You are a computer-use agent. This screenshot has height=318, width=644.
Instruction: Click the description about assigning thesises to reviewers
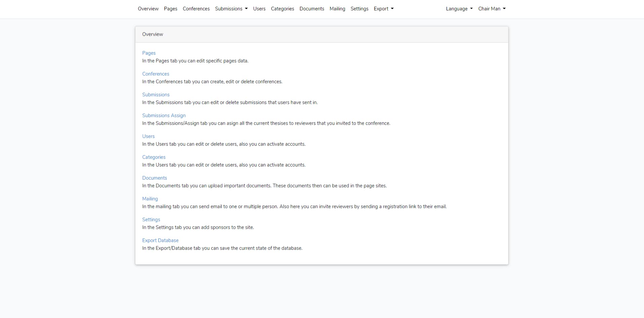click(266, 123)
